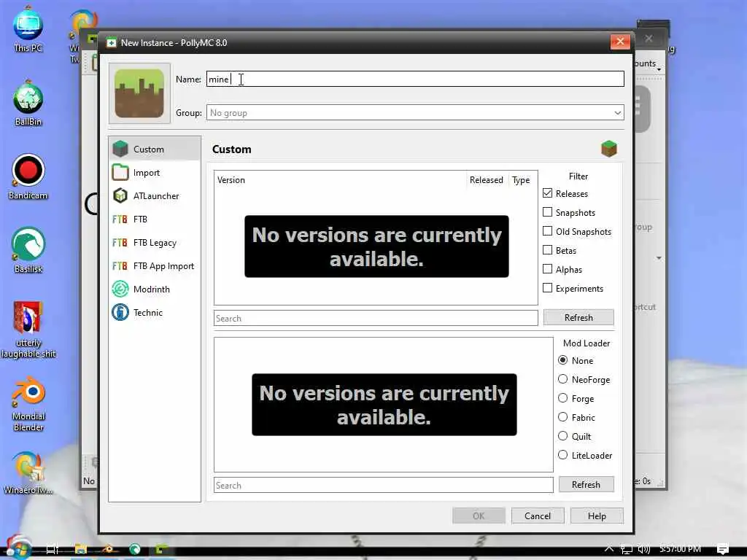Sort by the Type column header
This screenshot has width=747, height=560.
tap(521, 180)
